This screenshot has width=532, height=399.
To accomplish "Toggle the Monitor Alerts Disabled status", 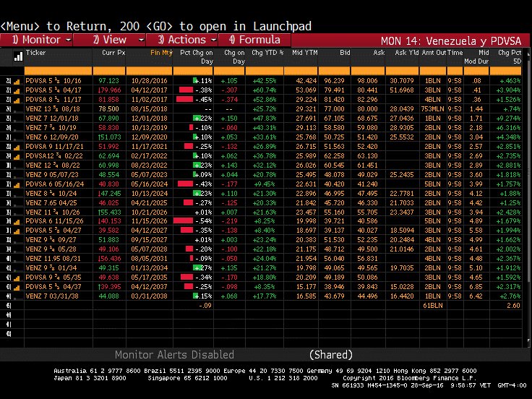I will [x=174, y=355].
